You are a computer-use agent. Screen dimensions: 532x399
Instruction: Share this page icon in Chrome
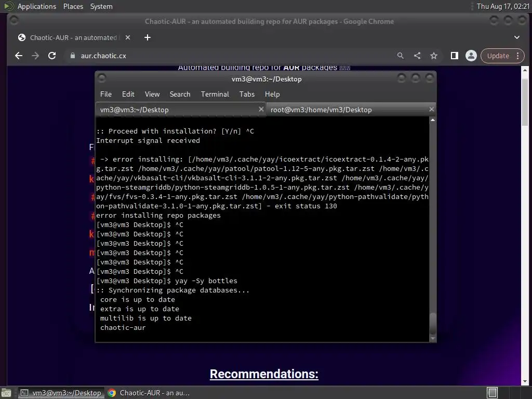pyautogui.click(x=417, y=56)
